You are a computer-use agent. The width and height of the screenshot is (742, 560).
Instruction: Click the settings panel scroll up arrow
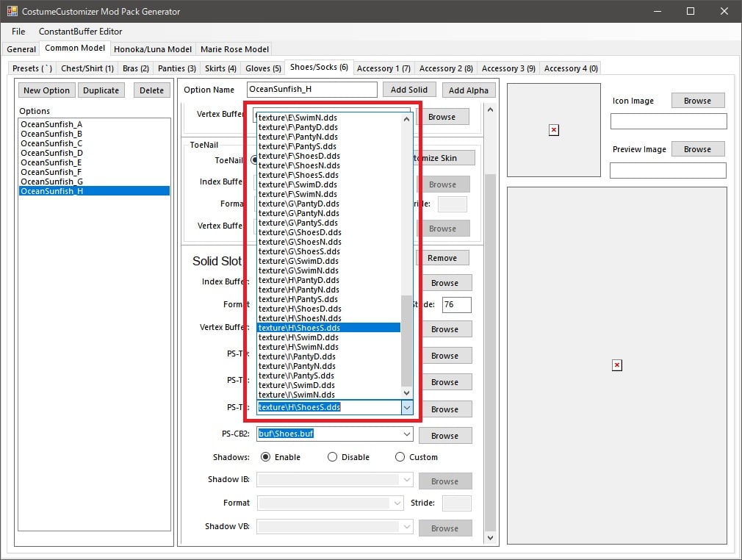490,110
